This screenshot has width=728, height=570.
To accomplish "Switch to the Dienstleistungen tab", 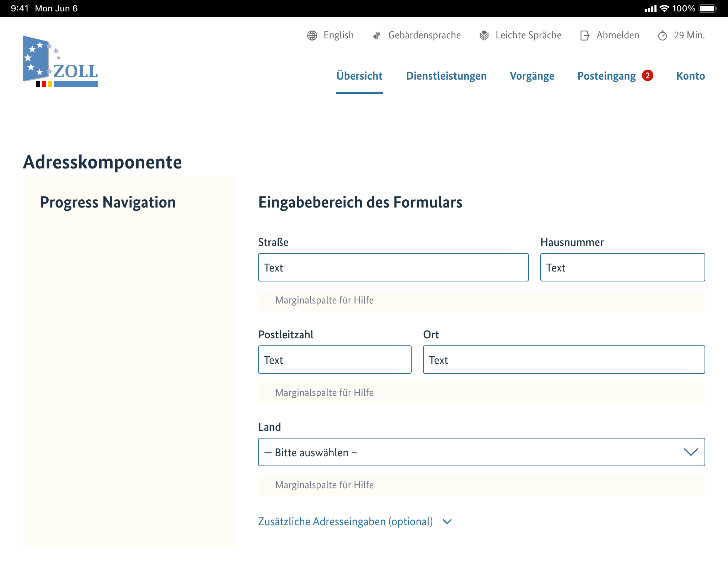I will [x=446, y=76].
